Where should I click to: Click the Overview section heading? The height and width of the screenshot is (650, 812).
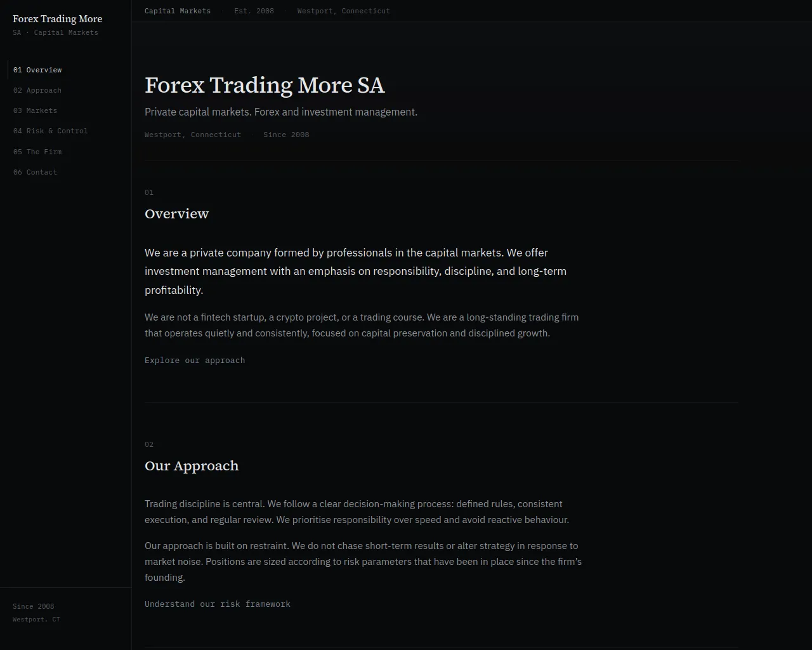176,214
